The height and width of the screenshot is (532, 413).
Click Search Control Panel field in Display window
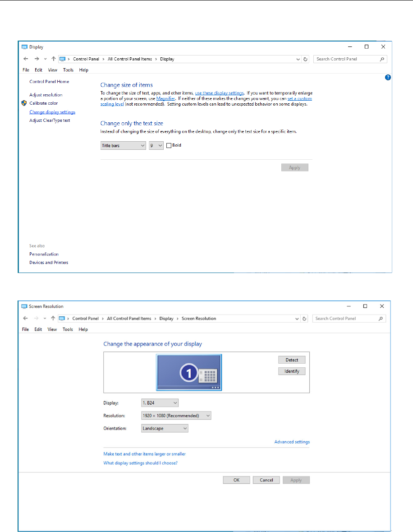[346, 59]
